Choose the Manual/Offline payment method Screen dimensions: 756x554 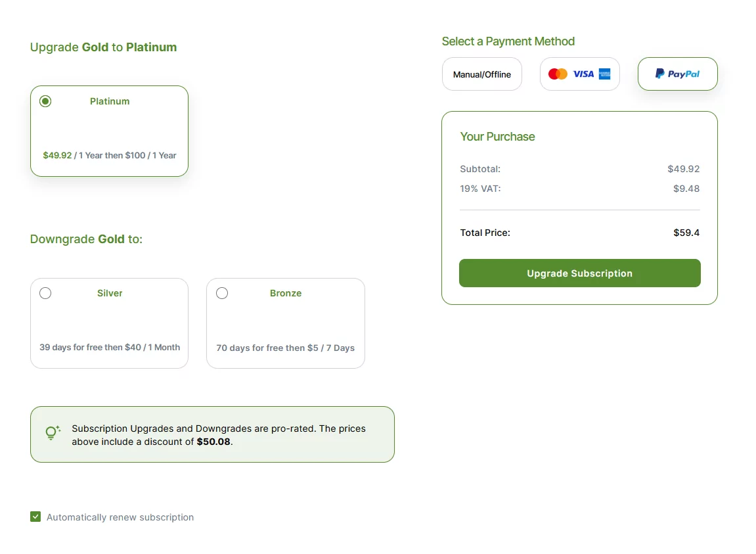pos(482,74)
